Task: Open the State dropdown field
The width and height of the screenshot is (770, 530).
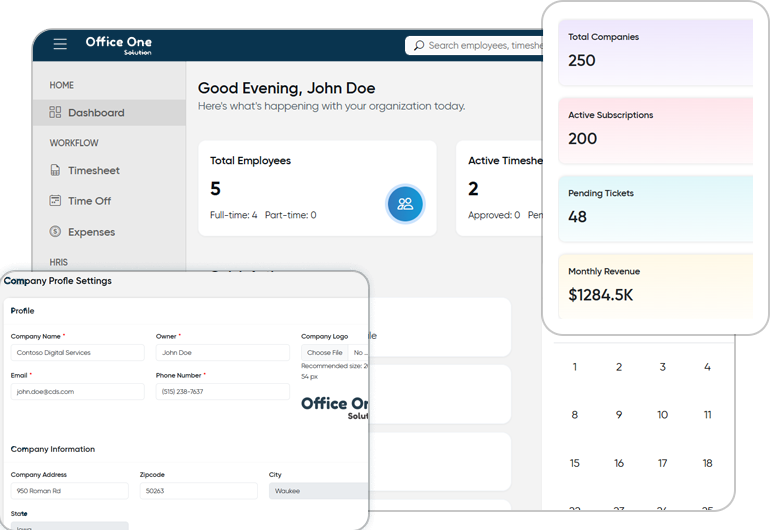Action: click(x=68, y=524)
